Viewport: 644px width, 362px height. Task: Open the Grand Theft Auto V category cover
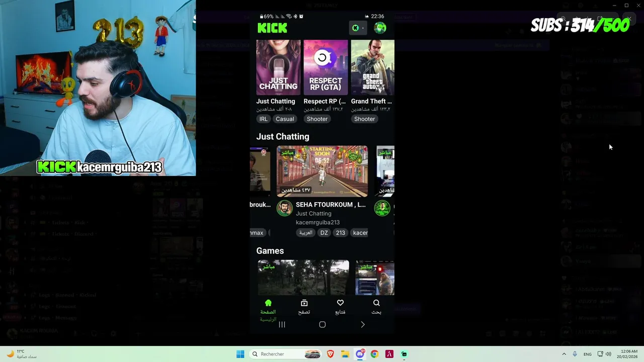click(373, 68)
